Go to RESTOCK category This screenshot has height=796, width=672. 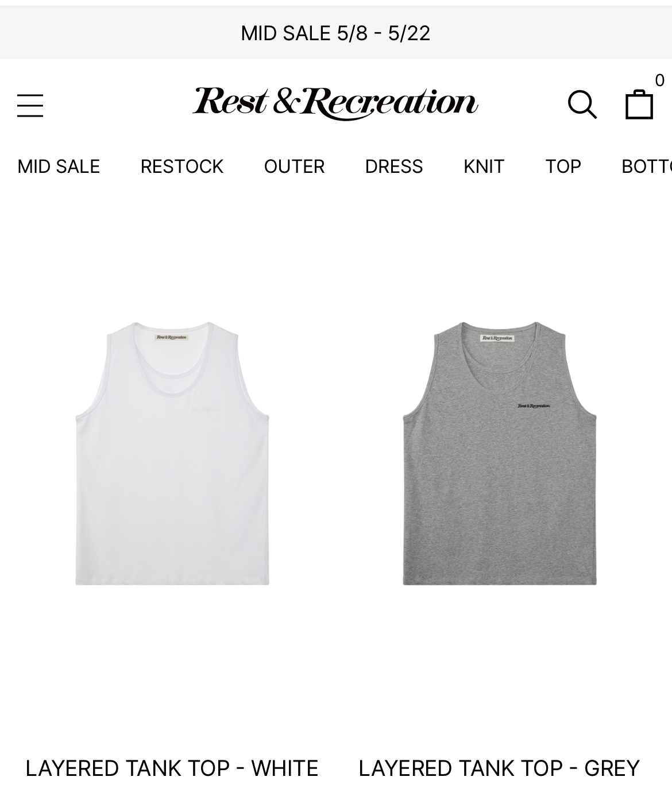(x=181, y=167)
